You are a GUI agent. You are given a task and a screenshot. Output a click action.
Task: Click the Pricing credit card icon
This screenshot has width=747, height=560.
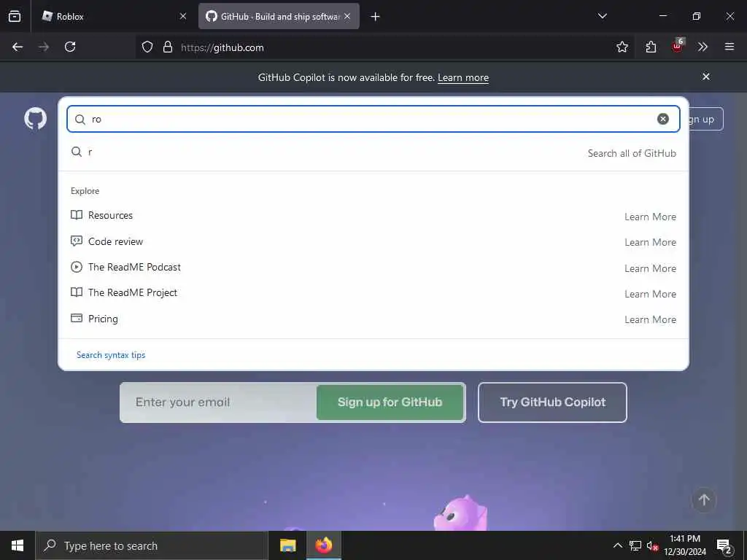[76, 318]
